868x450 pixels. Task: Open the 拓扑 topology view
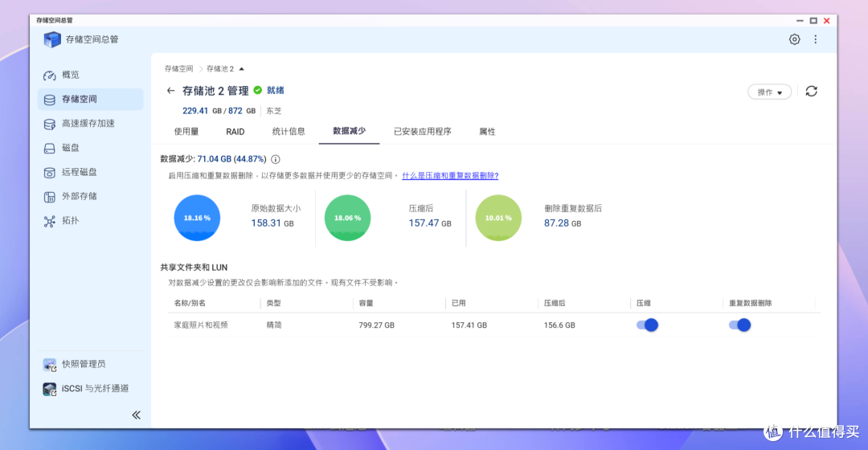tap(90, 221)
